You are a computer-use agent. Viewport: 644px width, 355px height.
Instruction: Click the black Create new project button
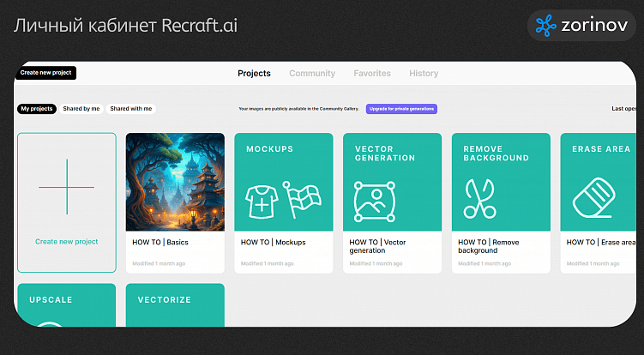[x=45, y=73]
